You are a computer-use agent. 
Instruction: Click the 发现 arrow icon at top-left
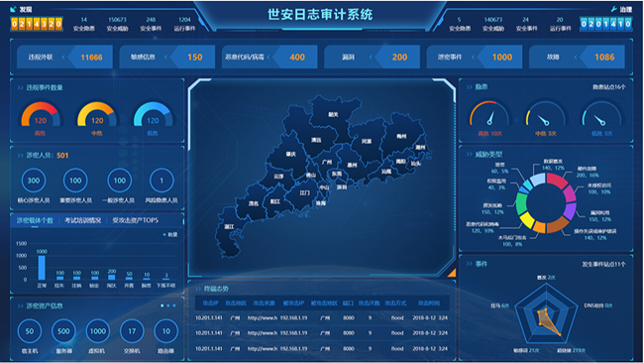(x=14, y=9)
